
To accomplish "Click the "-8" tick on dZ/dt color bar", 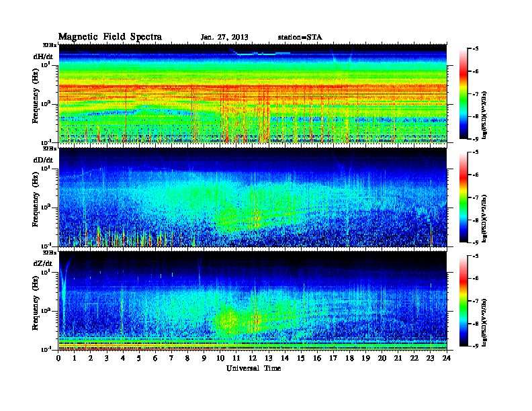I will (476, 324).
